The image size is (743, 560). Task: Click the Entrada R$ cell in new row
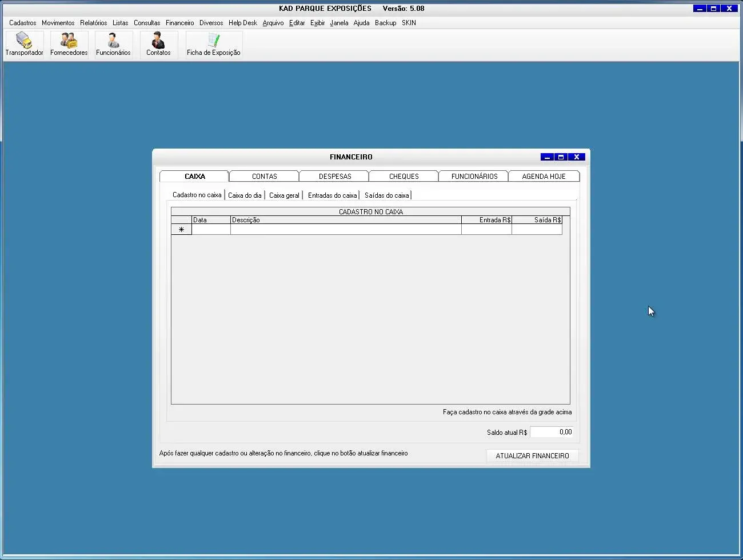pos(486,229)
